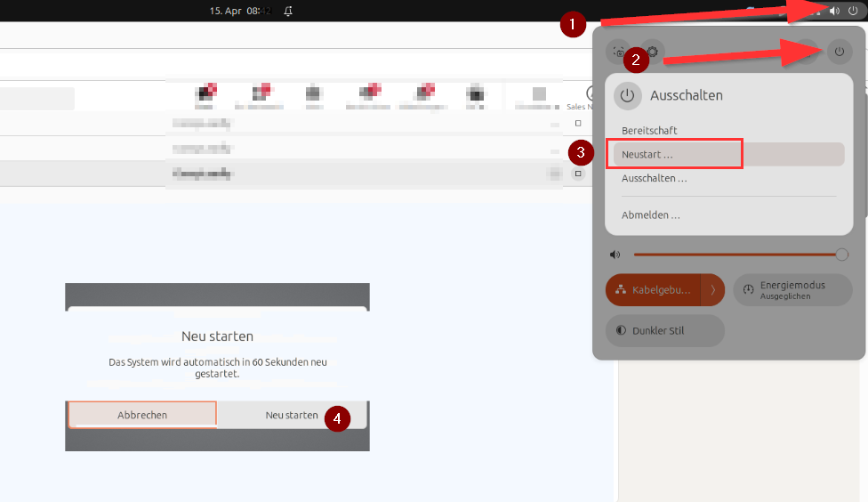
Task: Open system settings via the gear icon
Action: tap(652, 52)
